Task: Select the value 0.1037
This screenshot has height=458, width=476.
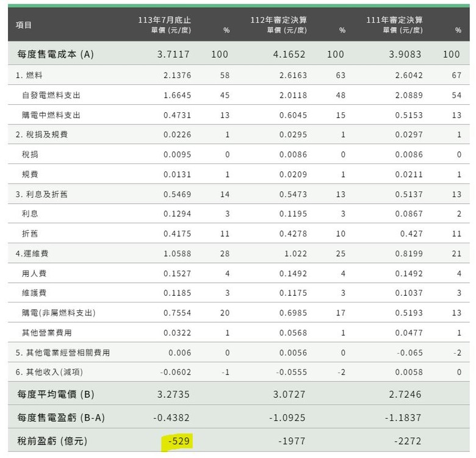Action: [409, 293]
